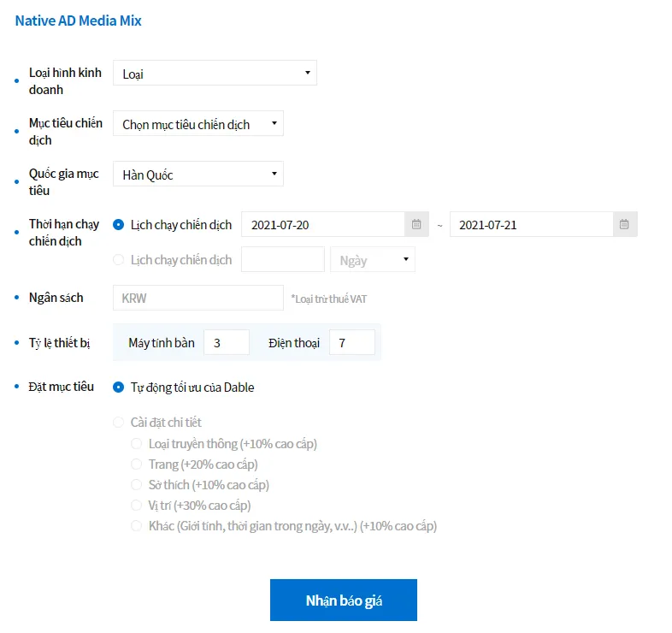Expand the Ngày unit dropdown
The height and width of the screenshot is (633, 672).
click(x=373, y=259)
